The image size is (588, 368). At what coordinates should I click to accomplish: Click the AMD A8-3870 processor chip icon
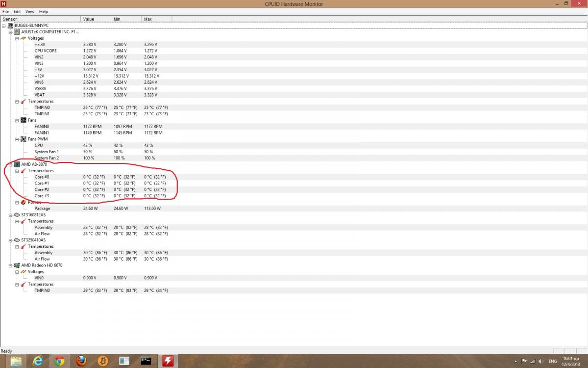tap(17, 164)
